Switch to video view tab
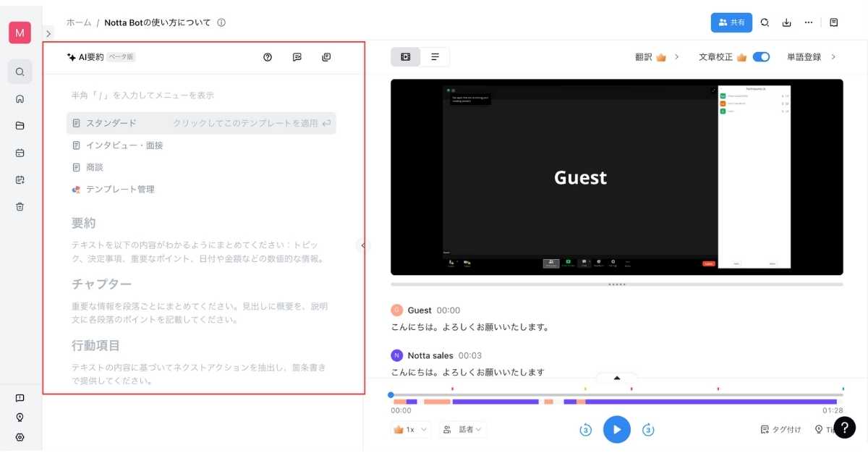 point(406,56)
